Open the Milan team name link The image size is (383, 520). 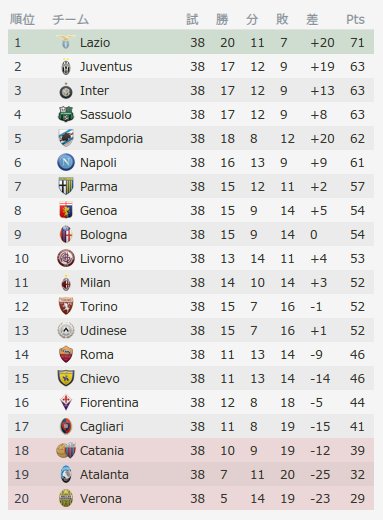tap(95, 283)
